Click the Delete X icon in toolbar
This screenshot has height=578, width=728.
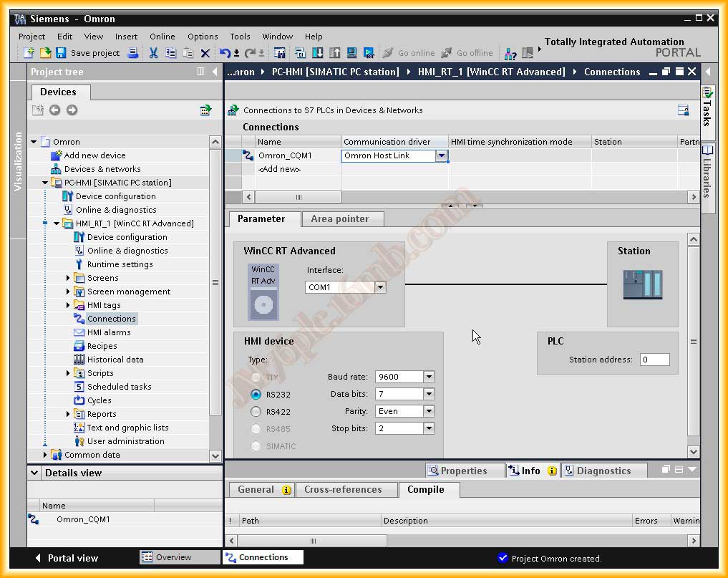point(205,53)
